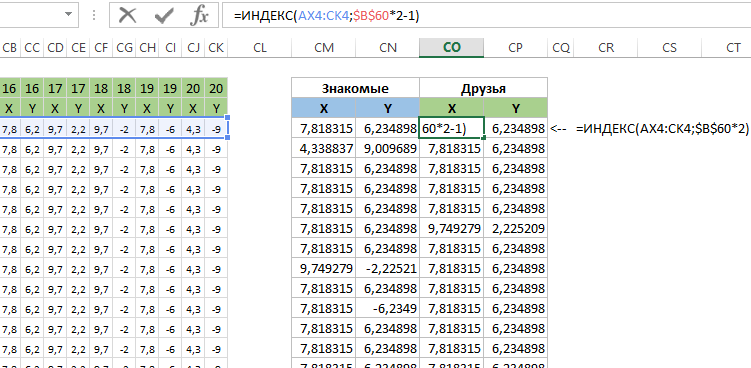Select column header CK

click(216, 47)
